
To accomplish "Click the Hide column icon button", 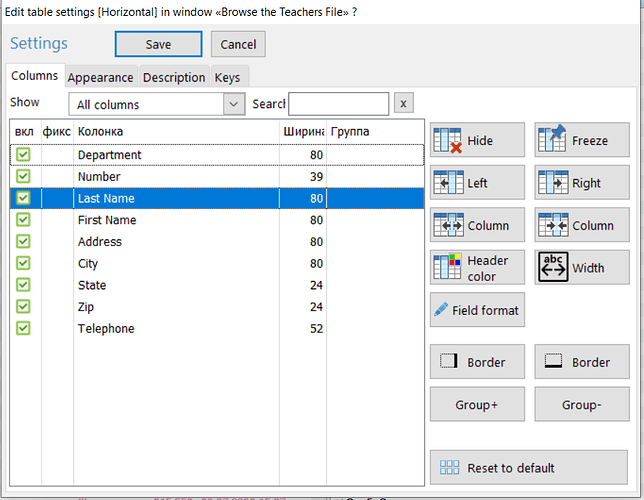I will point(477,140).
